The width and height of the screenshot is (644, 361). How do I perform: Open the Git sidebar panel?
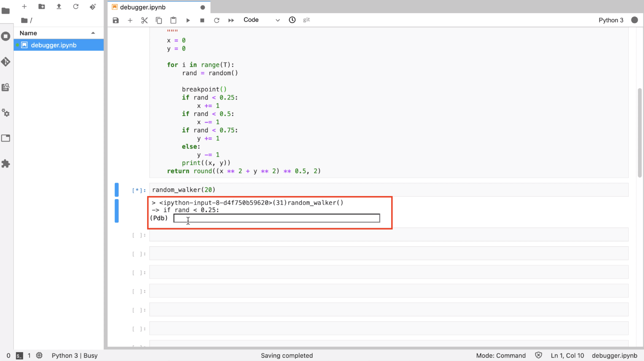(x=6, y=62)
